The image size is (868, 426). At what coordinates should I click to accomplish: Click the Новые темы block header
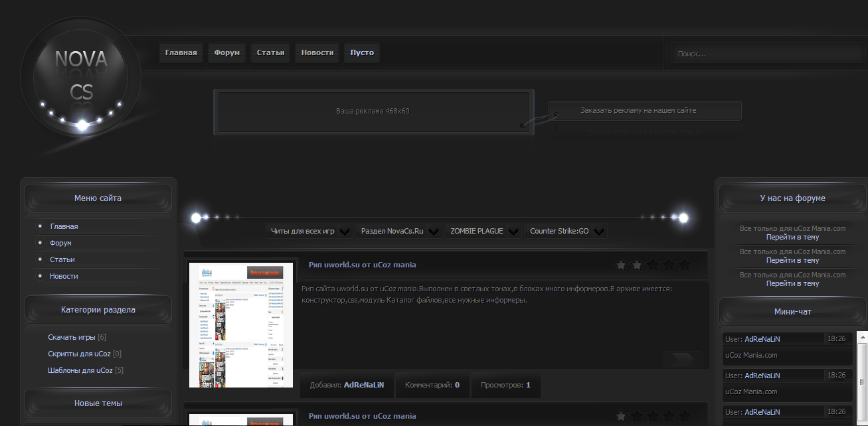(98, 403)
